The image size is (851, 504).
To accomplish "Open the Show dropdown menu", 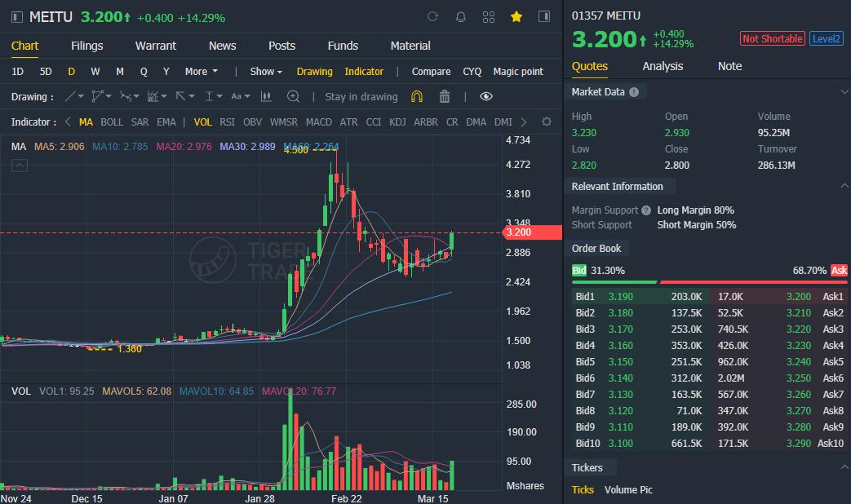I will 264,72.
